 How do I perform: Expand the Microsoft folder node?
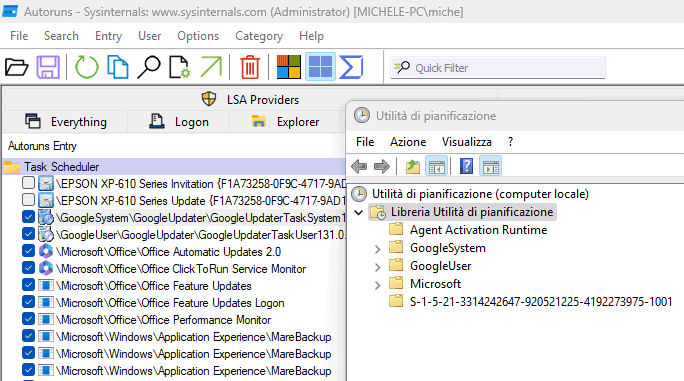[378, 285]
